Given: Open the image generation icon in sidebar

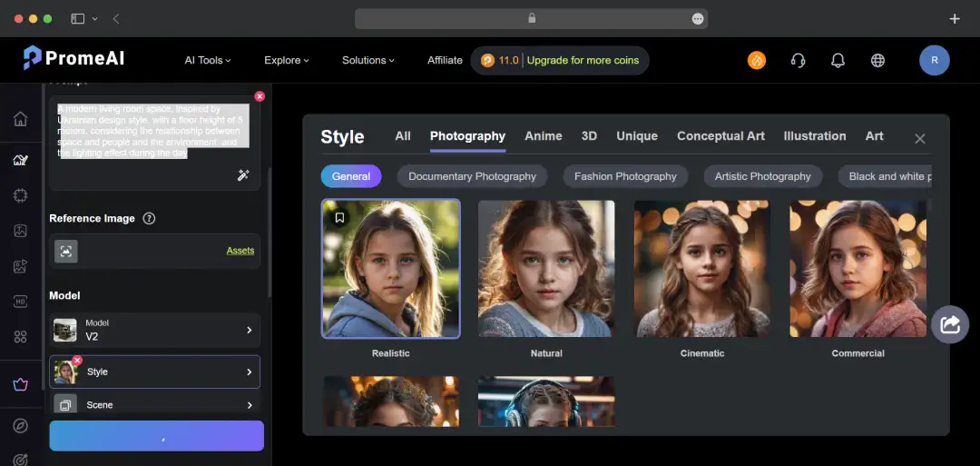Looking at the screenshot, I should tap(21, 160).
